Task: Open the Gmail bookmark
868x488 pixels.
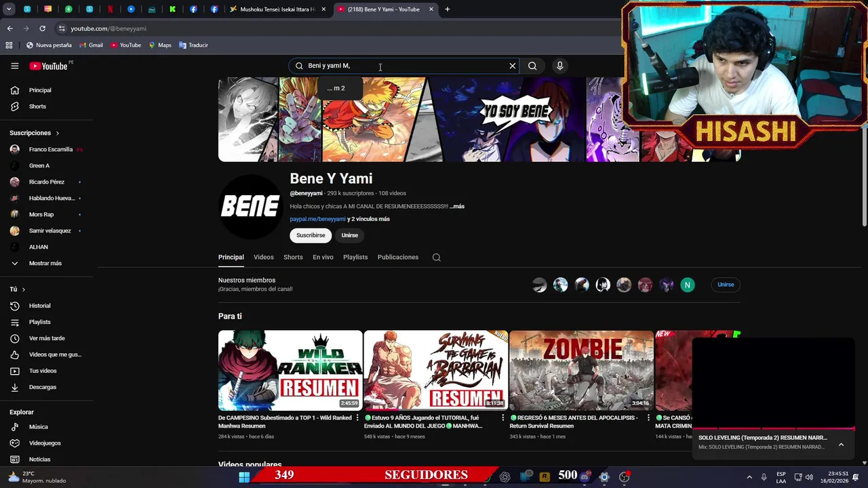Action: 91,45
